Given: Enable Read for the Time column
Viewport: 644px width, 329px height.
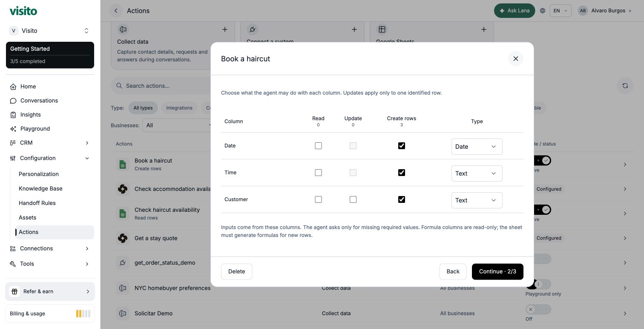Looking at the screenshot, I should (318, 173).
